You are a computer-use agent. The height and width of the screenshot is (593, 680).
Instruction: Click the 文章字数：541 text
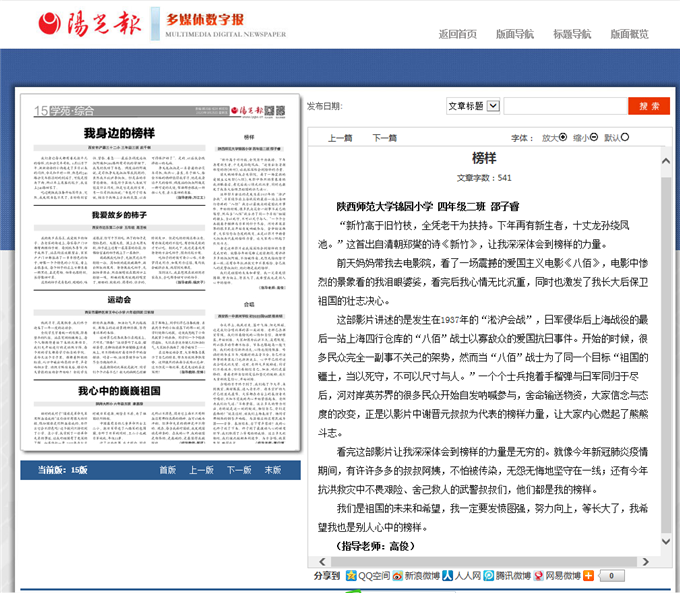[x=484, y=178]
